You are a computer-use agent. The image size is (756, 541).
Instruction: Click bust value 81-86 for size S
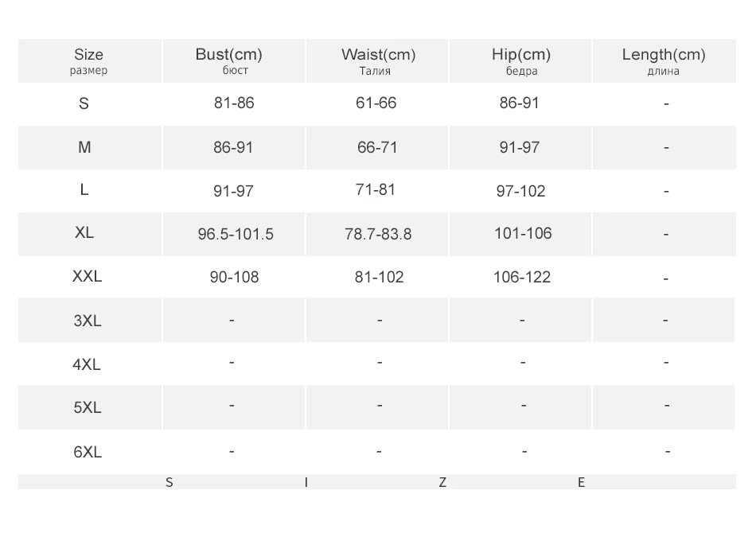(x=234, y=103)
